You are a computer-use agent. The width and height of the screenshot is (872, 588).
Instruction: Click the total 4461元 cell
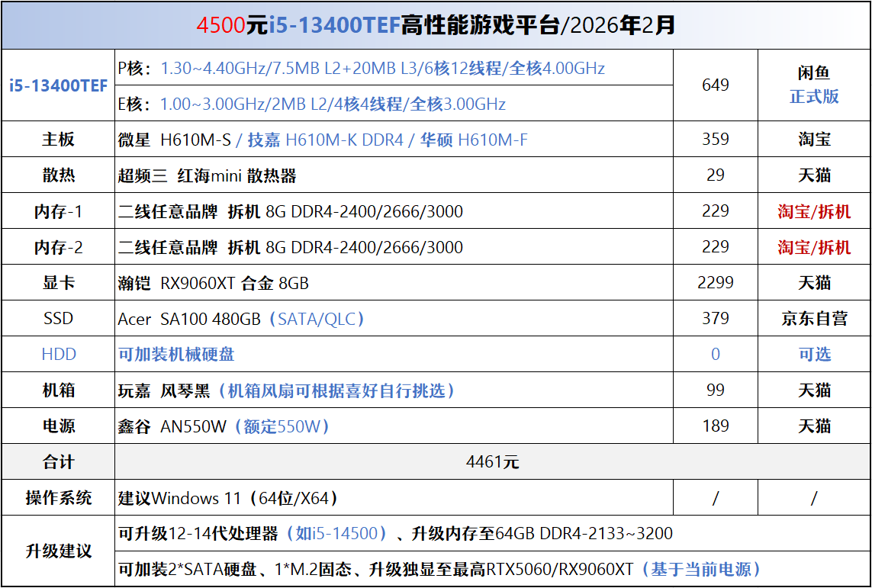tap(493, 461)
